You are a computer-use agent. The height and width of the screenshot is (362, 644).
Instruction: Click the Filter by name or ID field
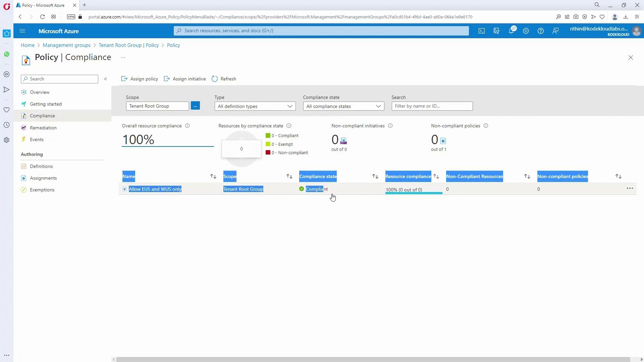[x=432, y=106]
